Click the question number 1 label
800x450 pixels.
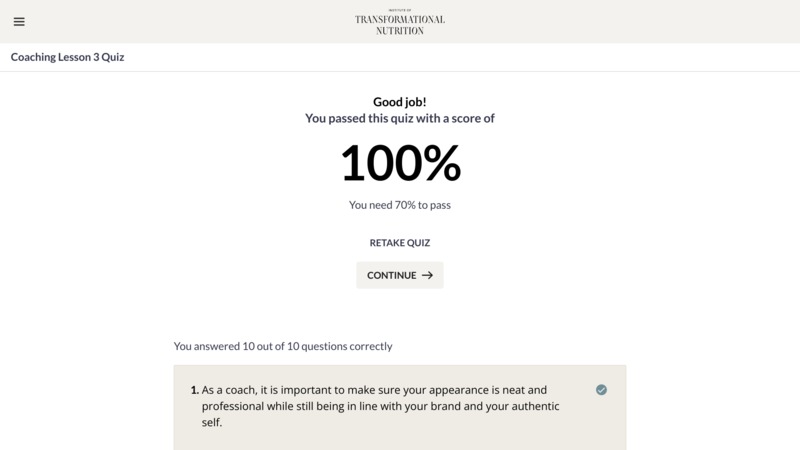[x=194, y=390]
